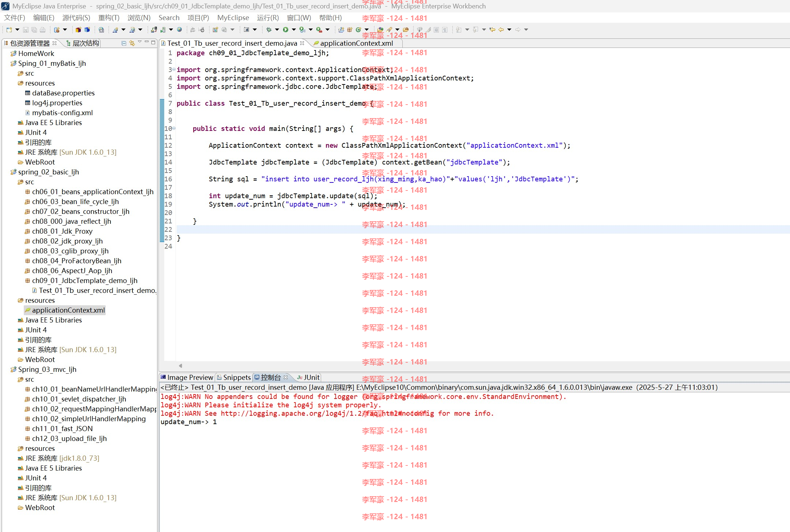Toggle Show Whitespace Characters in the toolbar
Image resolution: width=790 pixels, height=532 pixels.
click(x=445, y=30)
